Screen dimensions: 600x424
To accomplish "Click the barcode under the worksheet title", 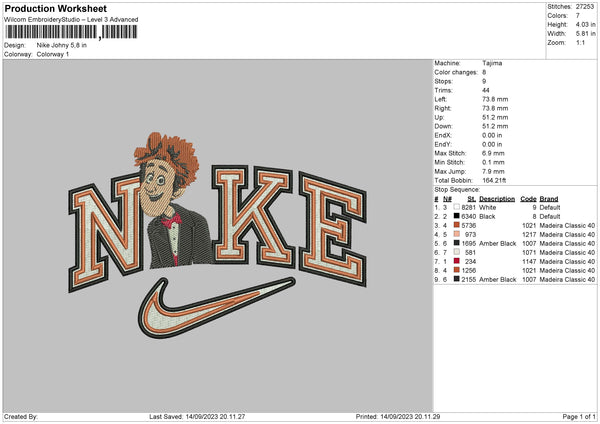I will (x=71, y=32).
